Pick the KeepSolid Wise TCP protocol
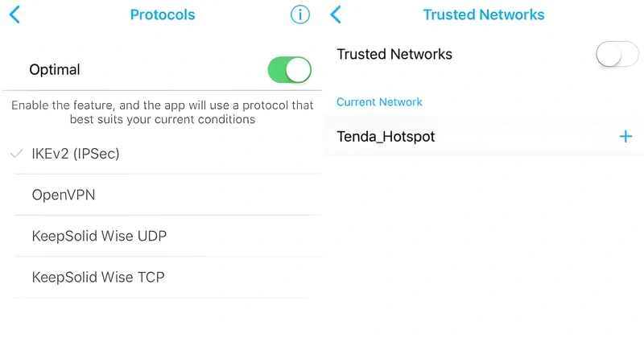 point(98,278)
